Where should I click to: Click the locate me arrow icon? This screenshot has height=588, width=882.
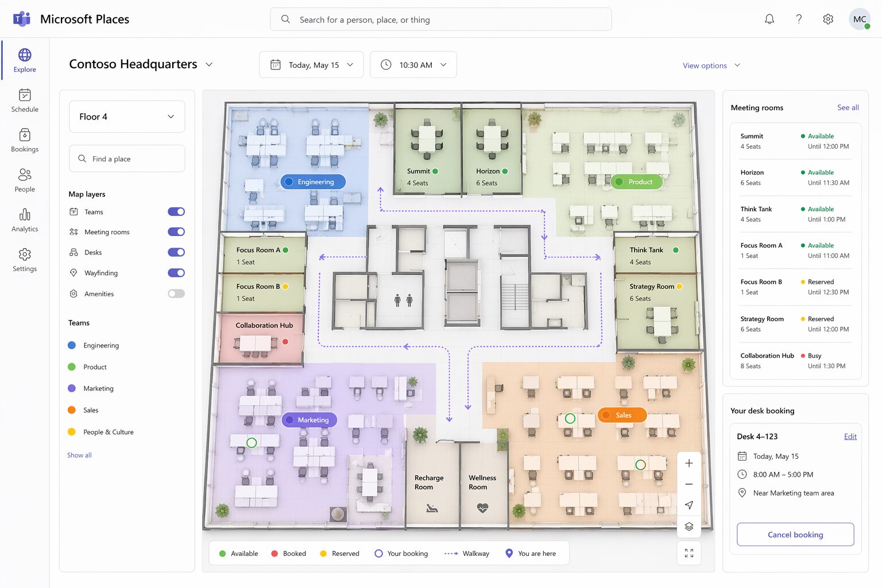coord(689,505)
